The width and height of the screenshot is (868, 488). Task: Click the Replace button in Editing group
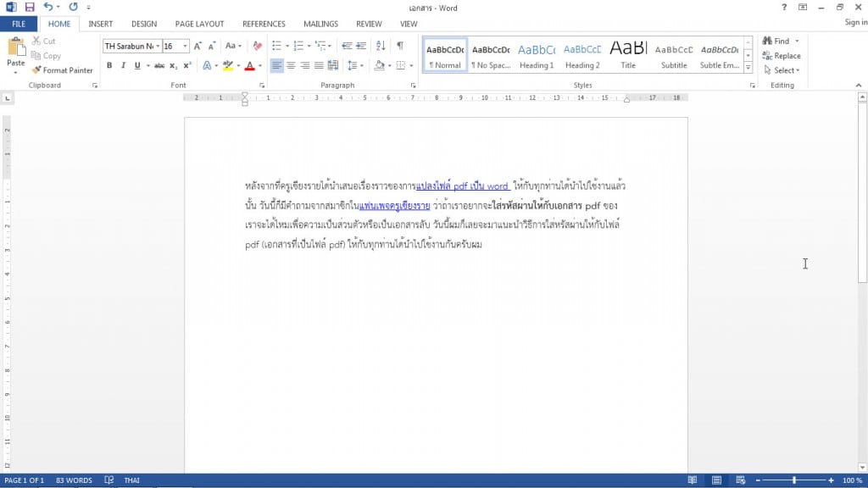coord(782,55)
